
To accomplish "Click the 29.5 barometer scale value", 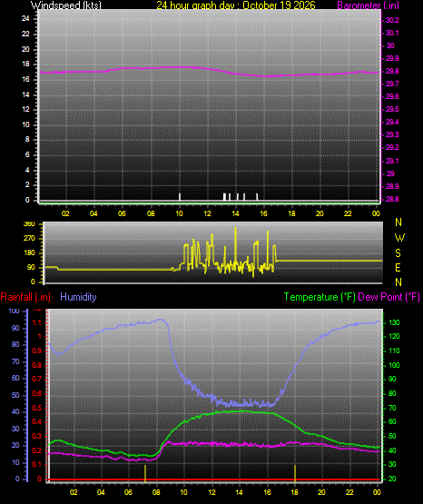I will tap(392, 109).
